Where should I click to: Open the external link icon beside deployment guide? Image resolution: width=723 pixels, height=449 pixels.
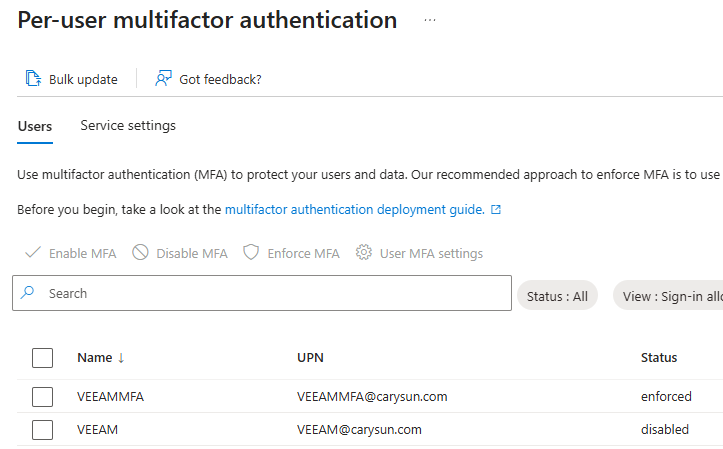(496, 210)
